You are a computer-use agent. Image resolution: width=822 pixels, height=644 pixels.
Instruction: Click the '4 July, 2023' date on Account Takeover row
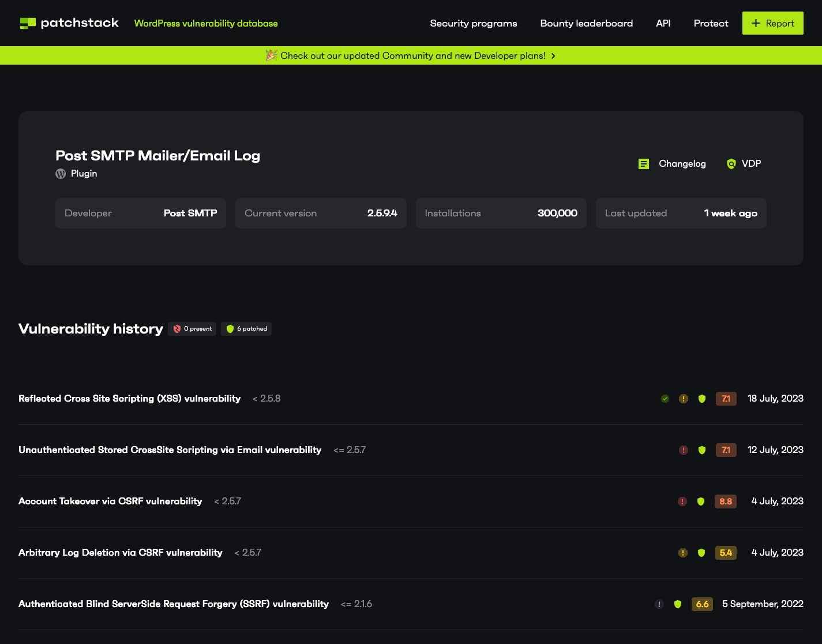[x=777, y=501]
